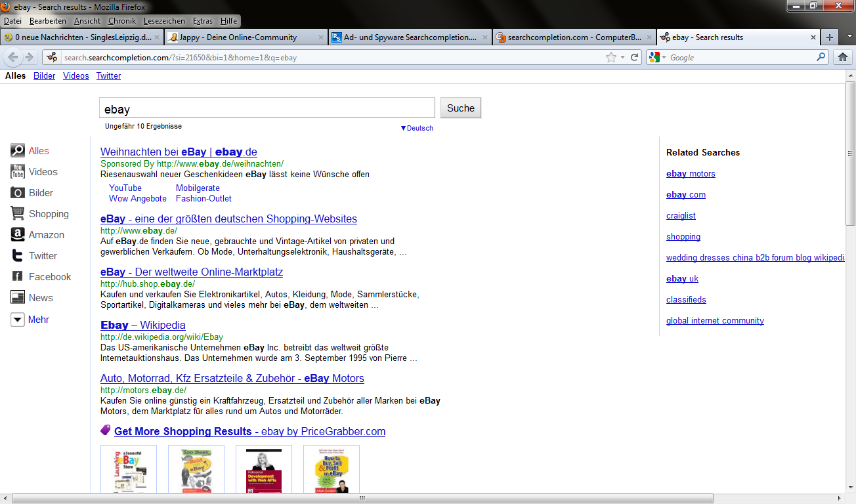Open Weihnachten bei eBay sponsored link
The height and width of the screenshot is (504, 856).
click(179, 152)
